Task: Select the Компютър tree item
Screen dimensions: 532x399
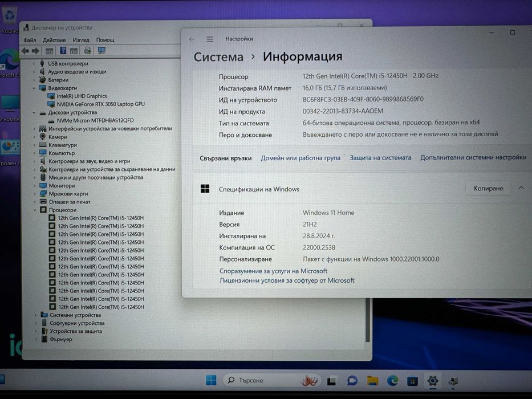Action: point(62,153)
